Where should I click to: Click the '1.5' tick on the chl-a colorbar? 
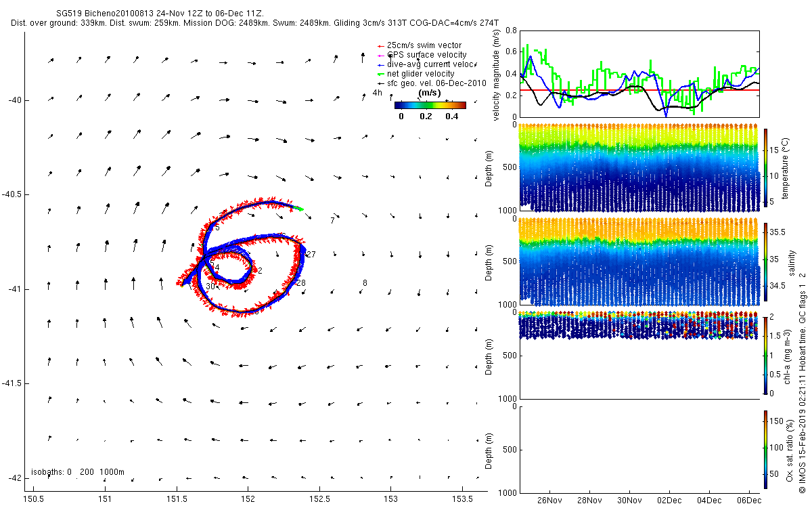[x=775, y=335]
